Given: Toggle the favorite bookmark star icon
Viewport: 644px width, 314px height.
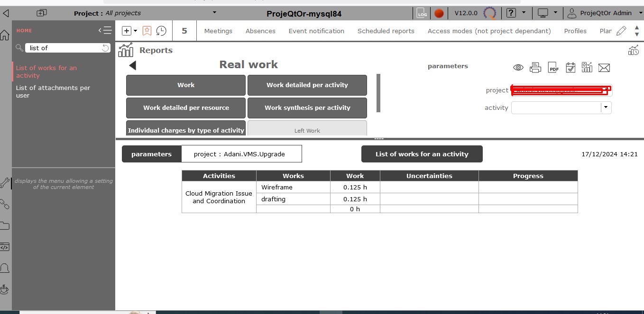Looking at the screenshot, I should click(147, 31).
